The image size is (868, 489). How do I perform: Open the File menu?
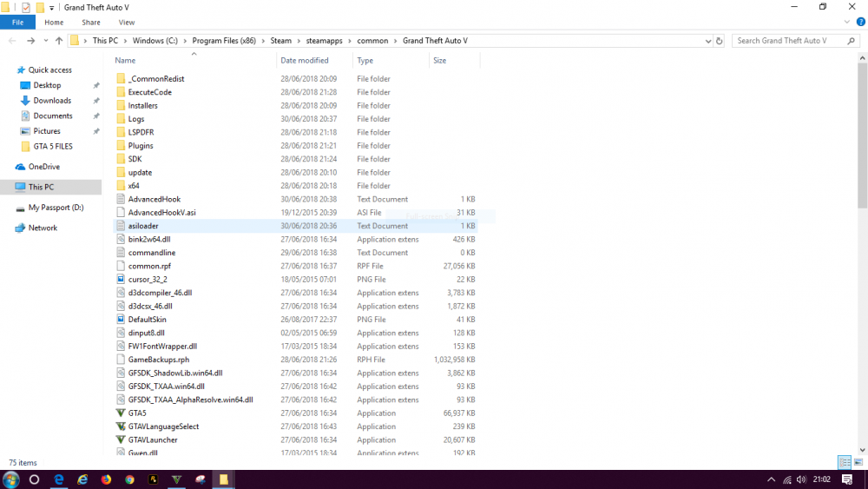click(17, 23)
